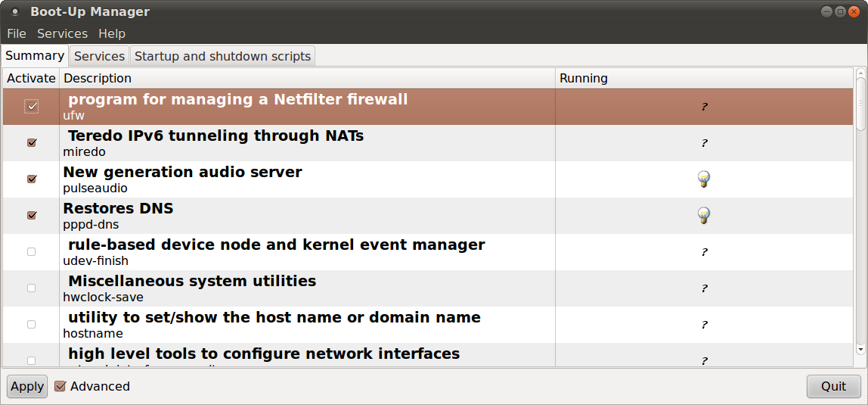Click the Apply button
This screenshot has height=405, width=868.
(x=27, y=386)
